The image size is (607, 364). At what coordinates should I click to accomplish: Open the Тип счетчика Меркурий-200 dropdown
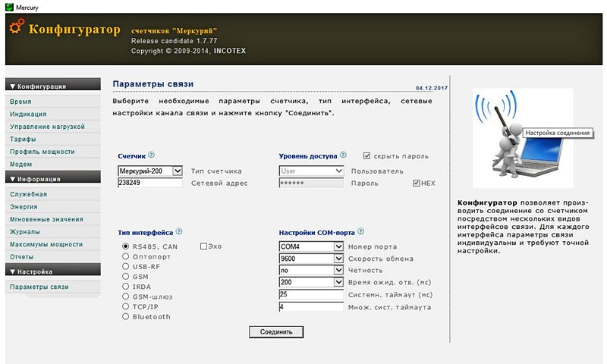[x=149, y=171]
